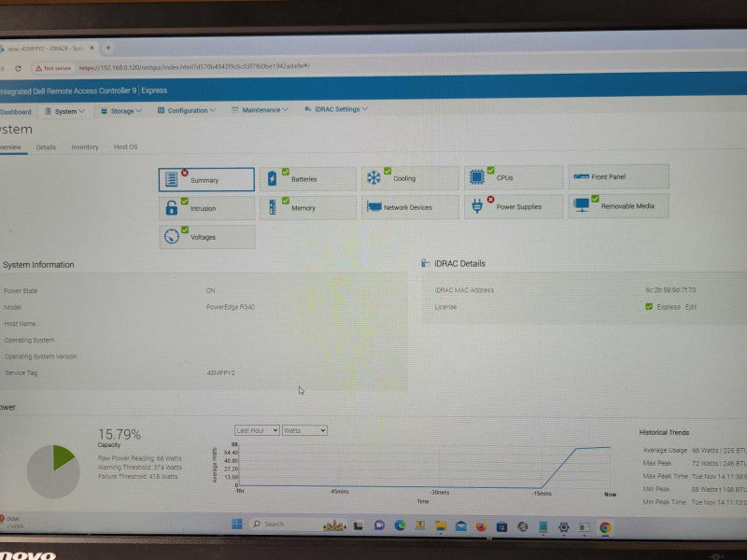Expand the iDRAC Settings menu dropdown
Viewport: 747px width, 560px height.
(x=336, y=109)
